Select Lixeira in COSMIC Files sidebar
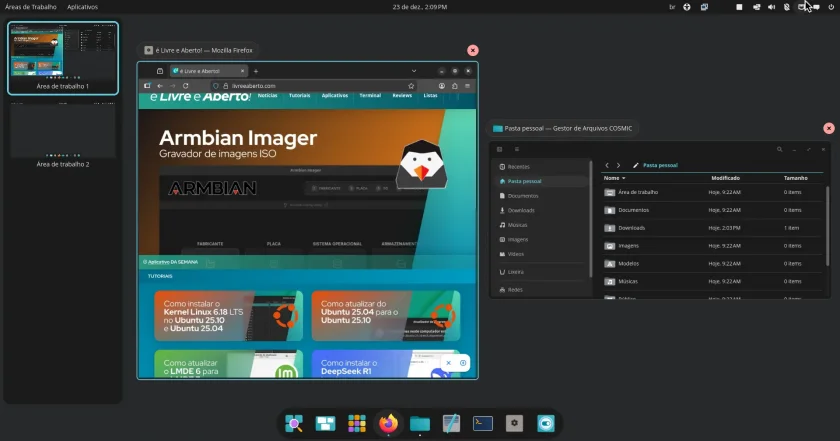Image resolution: width=840 pixels, height=441 pixels. 540,272
